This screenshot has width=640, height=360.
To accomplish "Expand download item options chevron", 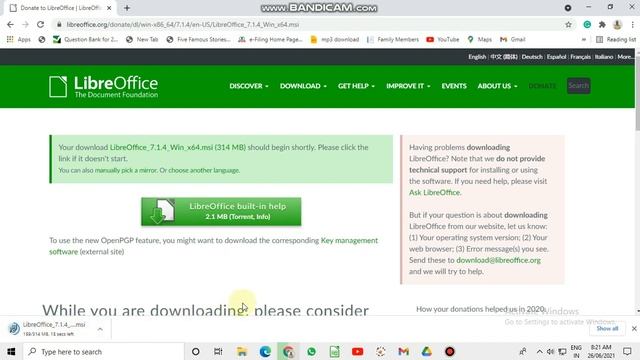I will [100, 329].
